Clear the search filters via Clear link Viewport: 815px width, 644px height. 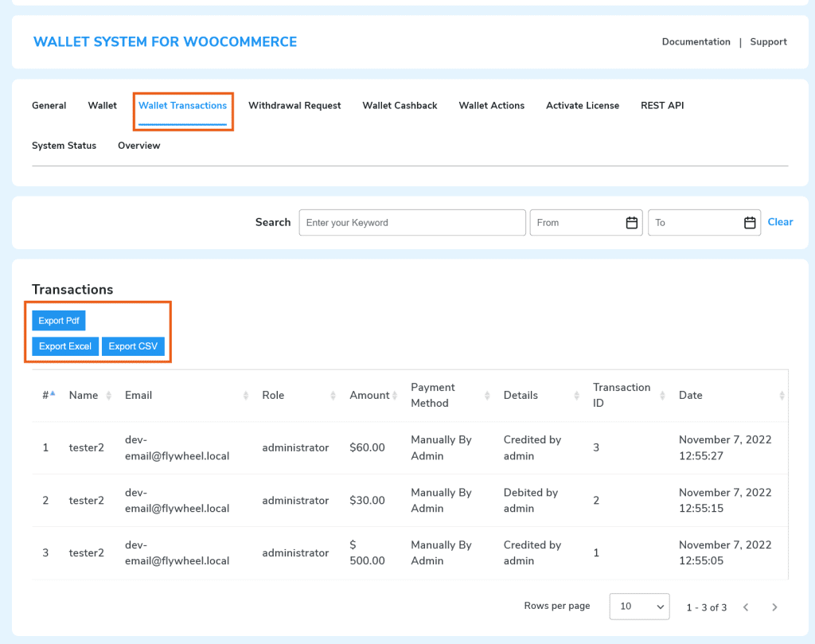pyautogui.click(x=780, y=222)
